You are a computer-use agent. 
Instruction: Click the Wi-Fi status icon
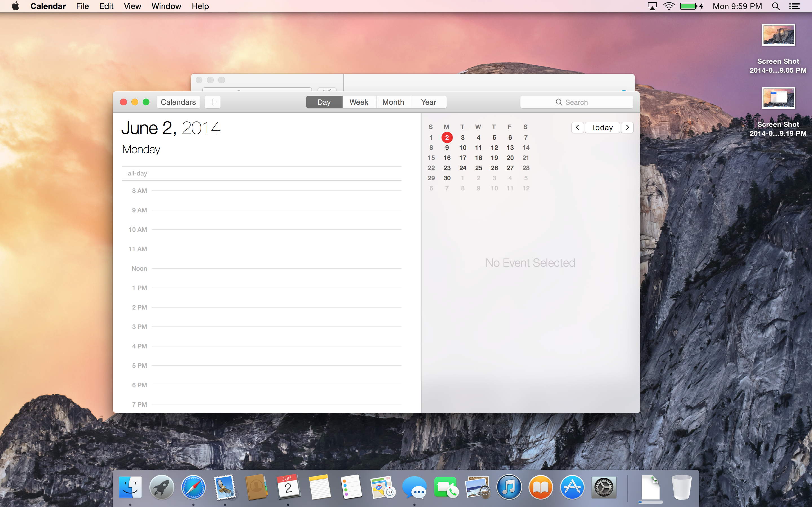[x=669, y=6]
